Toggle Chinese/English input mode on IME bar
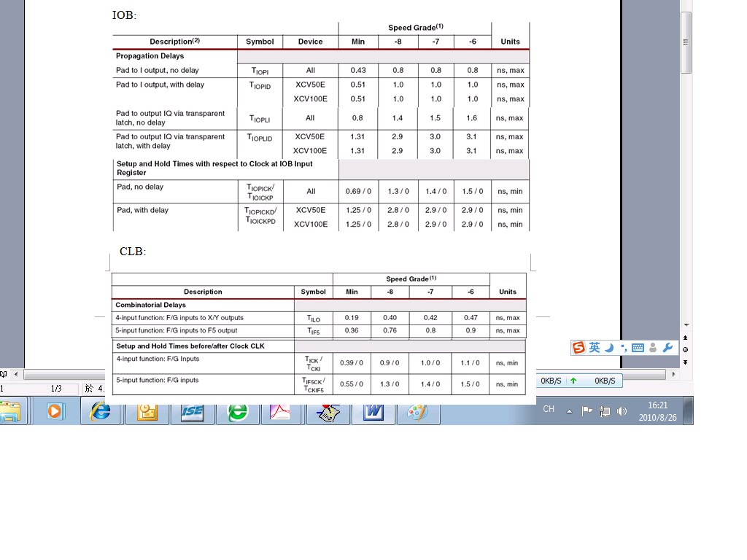The width and height of the screenshot is (747, 560). (x=595, y=348)
